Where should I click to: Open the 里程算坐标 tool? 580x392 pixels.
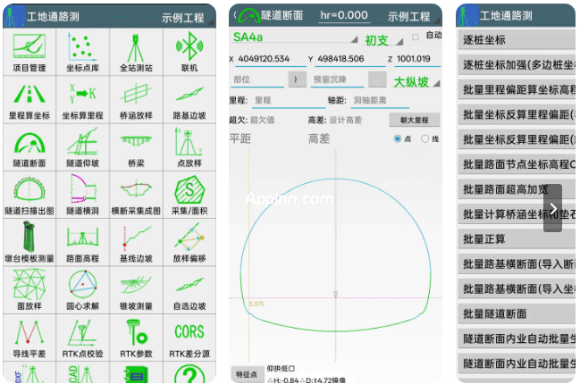coord(29,100)
